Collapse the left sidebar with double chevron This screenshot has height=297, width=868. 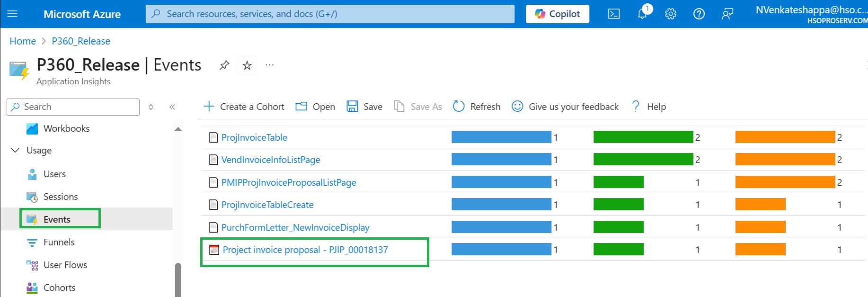click(172, 107)
